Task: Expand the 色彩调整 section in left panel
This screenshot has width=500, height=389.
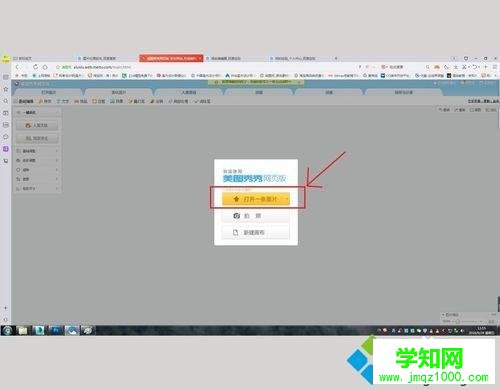Action: (x=38, y=160)
